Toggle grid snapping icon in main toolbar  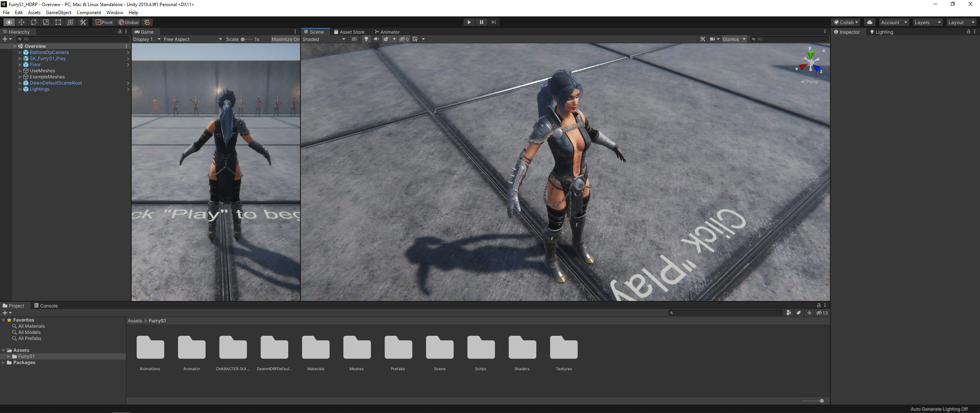147,22
